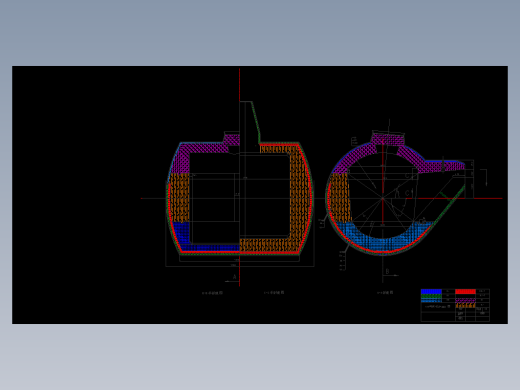Click the green hatched legend swatch
This screenshot has height=390, width=520.
point(431,296)
